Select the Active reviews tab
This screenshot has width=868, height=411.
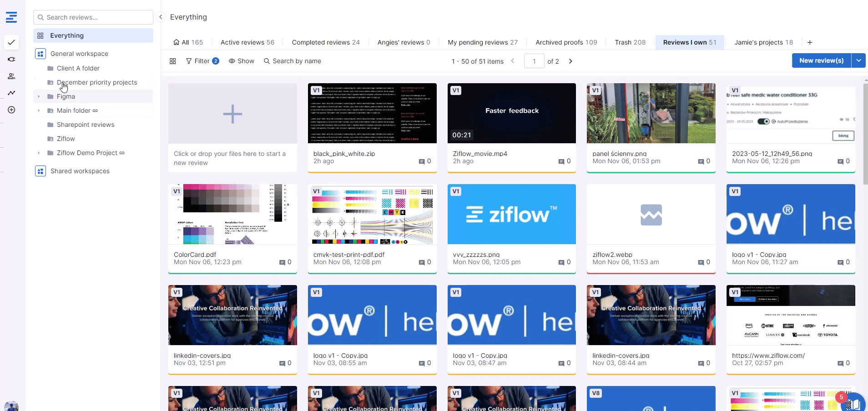click(x=247, y=42)
